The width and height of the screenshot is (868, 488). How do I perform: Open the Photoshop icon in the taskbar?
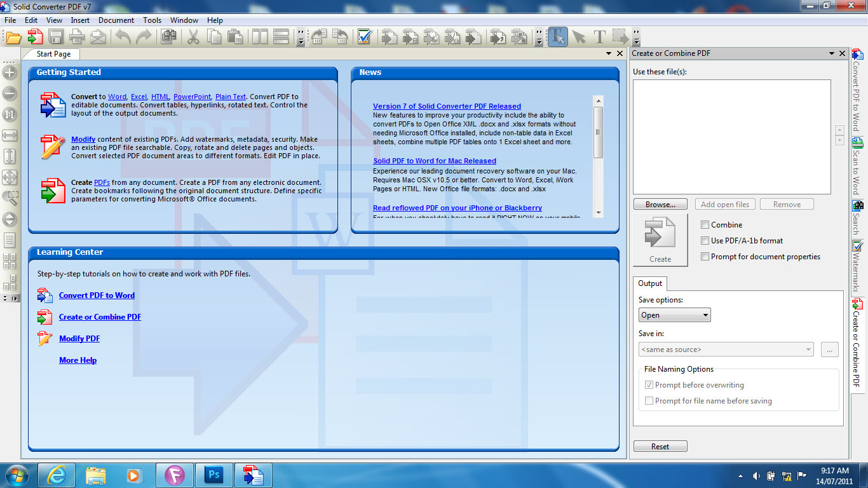tap(214, 475)
